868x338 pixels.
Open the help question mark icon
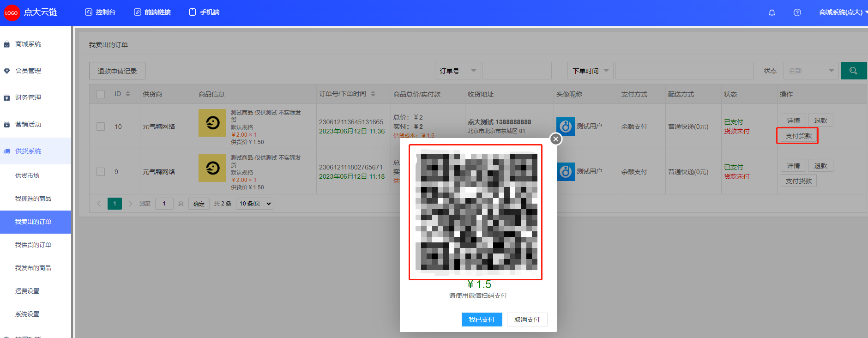pos(797,12)
